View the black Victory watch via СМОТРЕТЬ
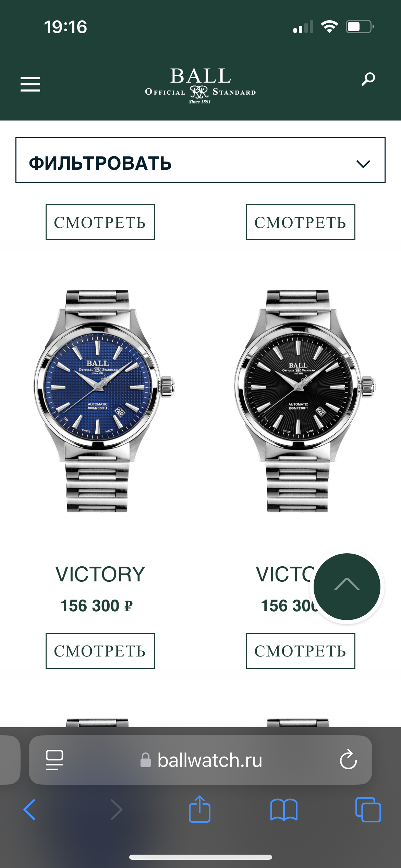Viewport: 401px width, 868px height. pyautogui.click(x=301, y=651)
